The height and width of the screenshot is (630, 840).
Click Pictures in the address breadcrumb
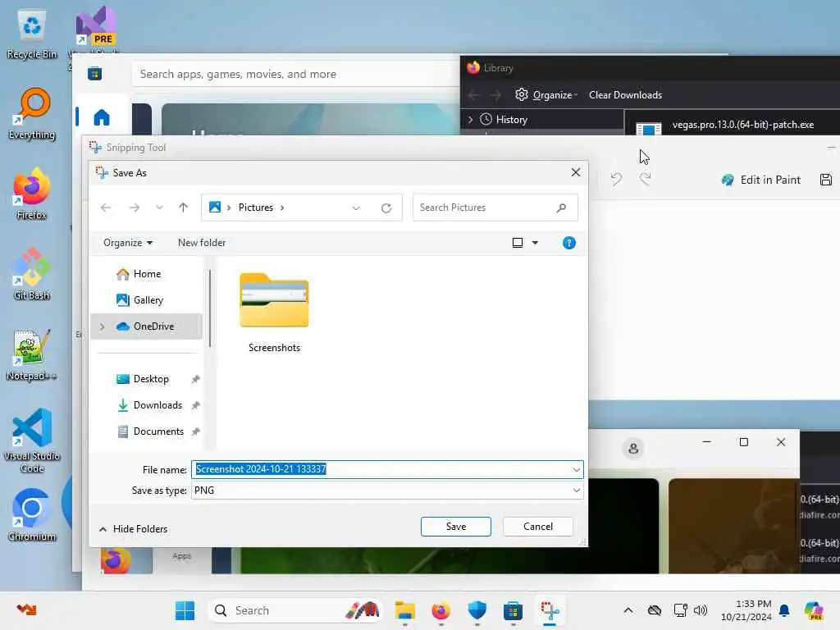[256, 208]
